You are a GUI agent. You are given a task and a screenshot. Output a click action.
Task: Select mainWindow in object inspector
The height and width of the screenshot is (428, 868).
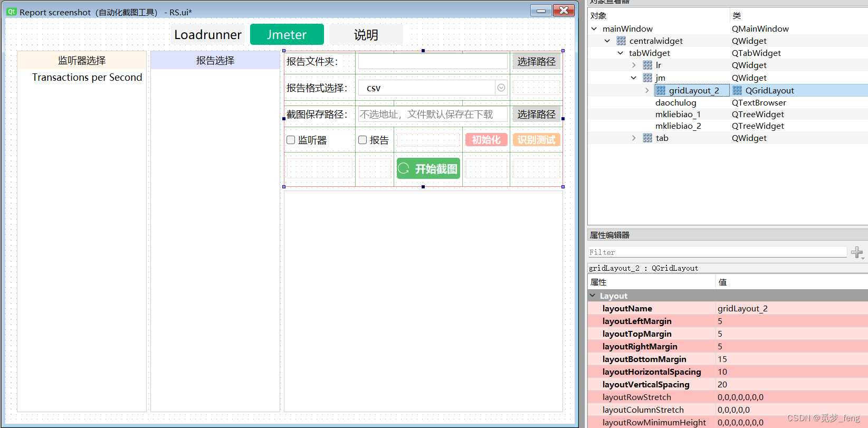(627, 28)
